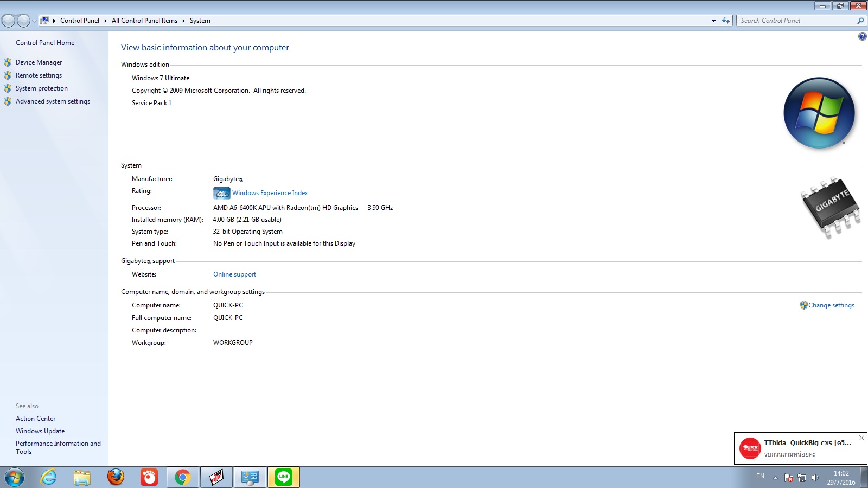Click the Service Pack 1 text
This screenshot has width=868, height=488.
pyautogui.click(x=151, y=103)
